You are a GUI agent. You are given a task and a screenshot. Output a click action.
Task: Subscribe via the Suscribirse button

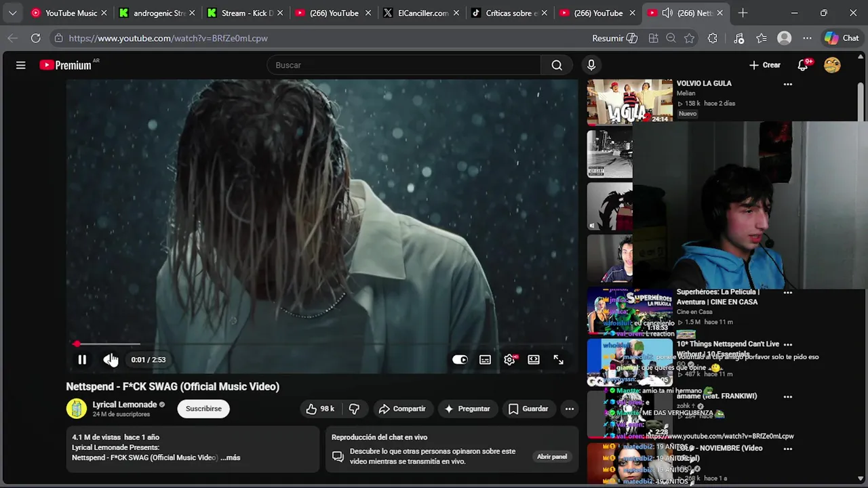point(203,409)
